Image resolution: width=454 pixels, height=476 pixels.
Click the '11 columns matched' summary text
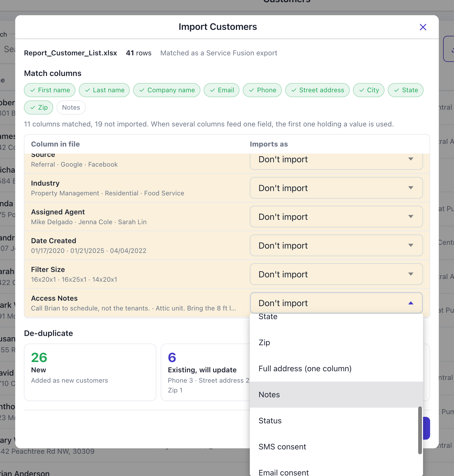pos(209,124)
